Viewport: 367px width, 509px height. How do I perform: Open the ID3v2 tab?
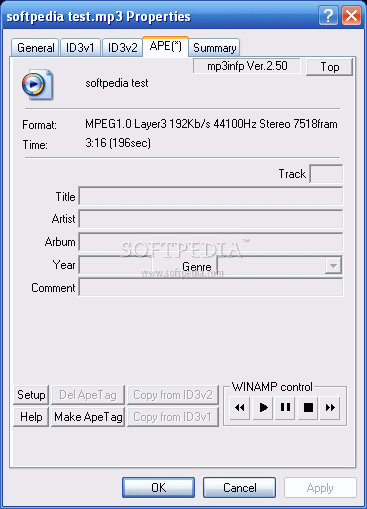(x=122, y=48)
